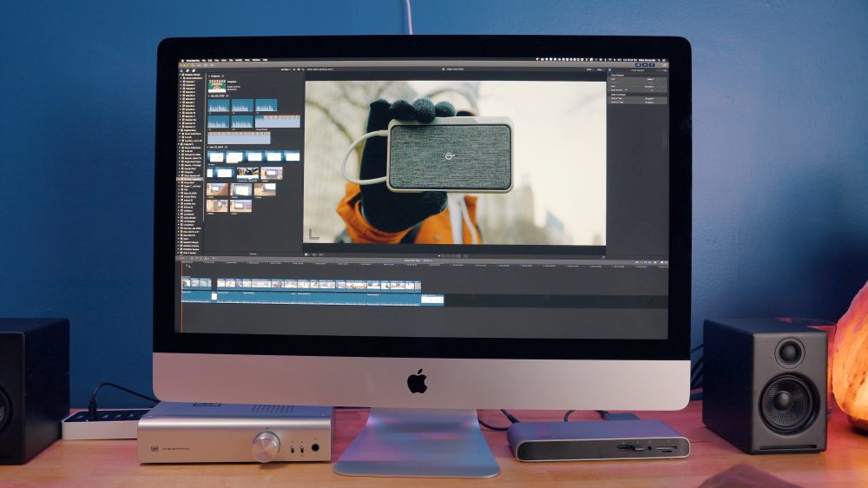Open the Final Cut Pro application menu
This screenshot has width=868, height=488.
pos(194,61)
